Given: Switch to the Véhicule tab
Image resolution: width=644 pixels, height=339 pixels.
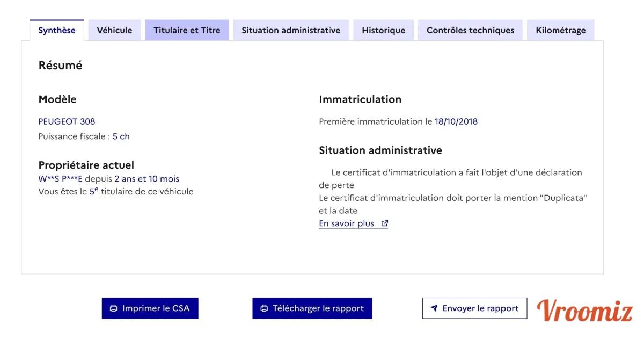Looking at the screenshot, I should (114, 30).
